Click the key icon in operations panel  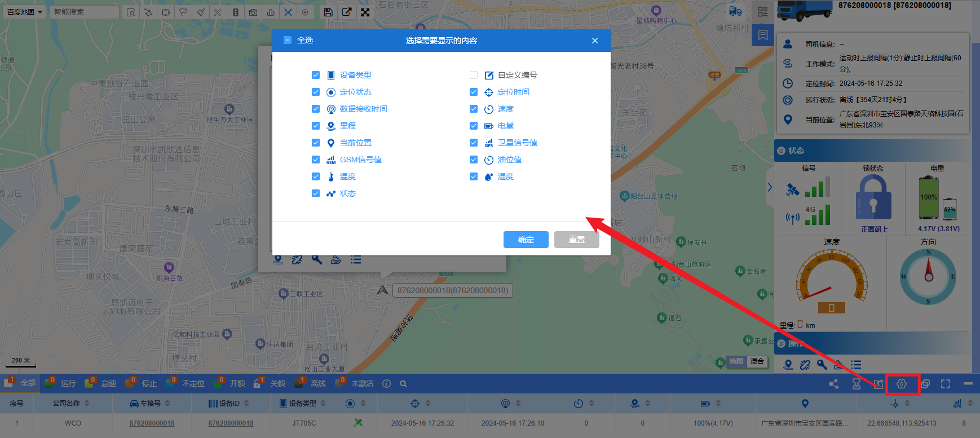(x=822, y=365)
